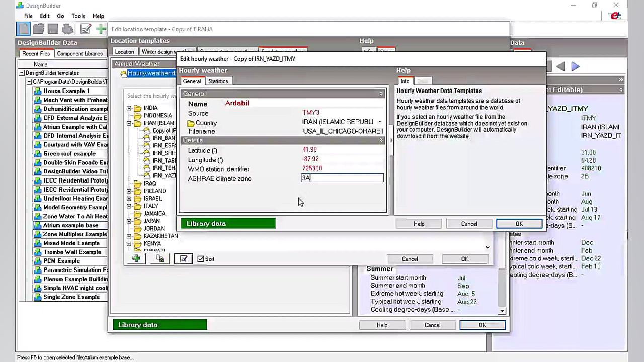This screenshot has width=644, height=362.
Task: Click the edit weather data icon button
Action: (183, 259)
